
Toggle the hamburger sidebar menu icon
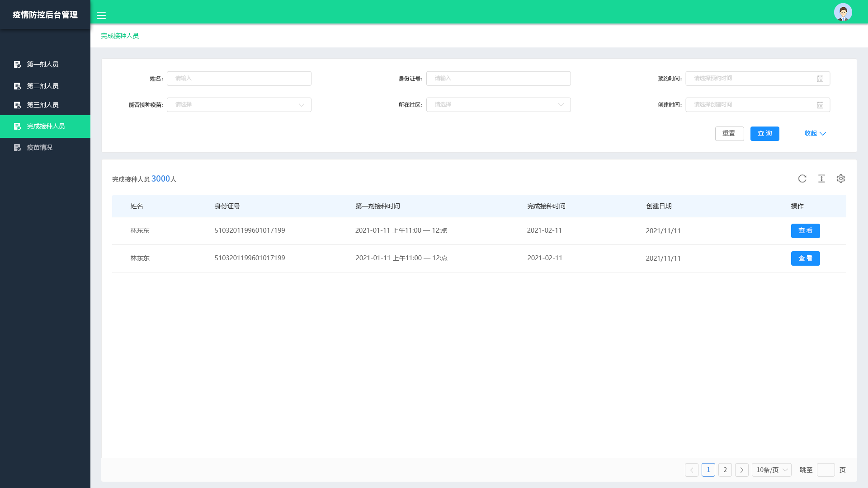101,15
